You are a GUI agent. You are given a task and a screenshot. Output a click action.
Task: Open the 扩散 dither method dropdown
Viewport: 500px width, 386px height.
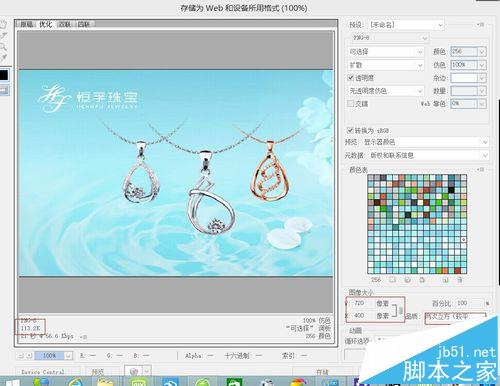coord(386,65)
